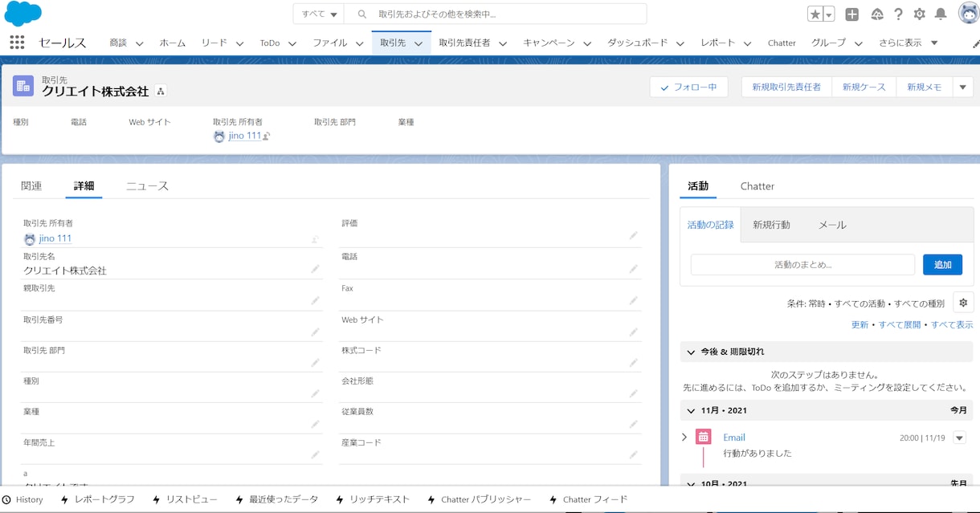Edit the 取引先名 field pencil icon

point(315,269)
